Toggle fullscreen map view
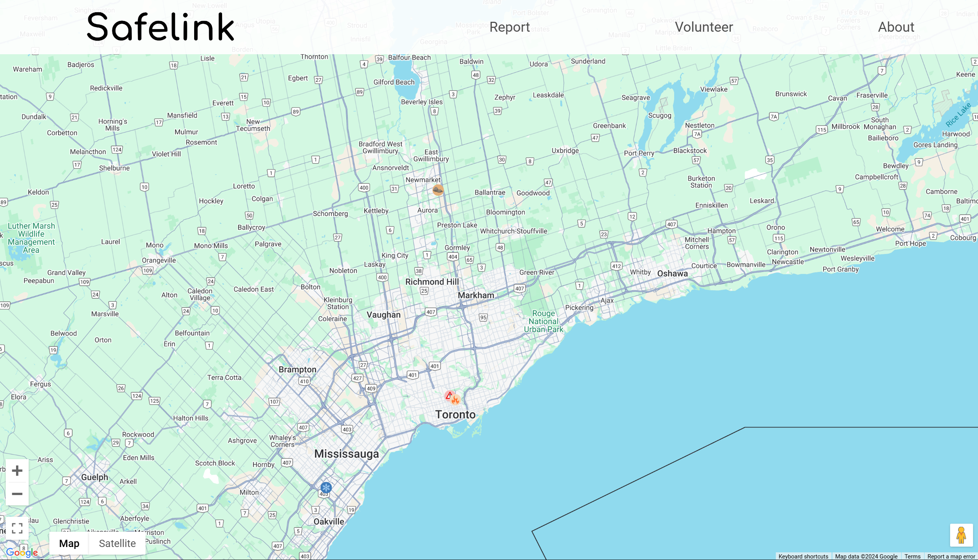Screen dimensions: 978x560 coord(17,528)
